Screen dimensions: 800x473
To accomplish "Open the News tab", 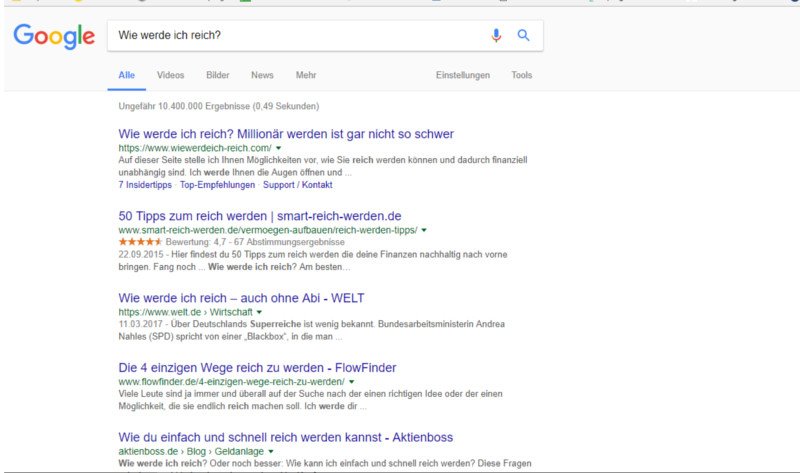I will tap(262, 75).
